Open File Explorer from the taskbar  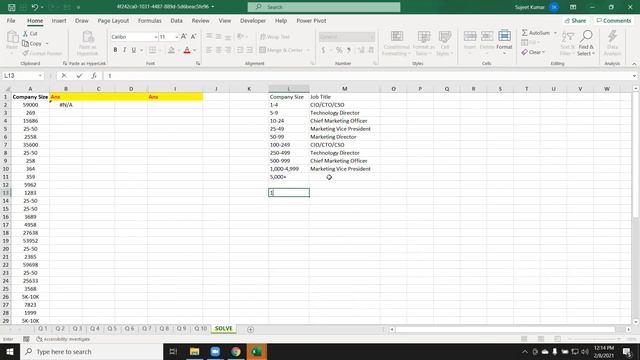(194, 351)
